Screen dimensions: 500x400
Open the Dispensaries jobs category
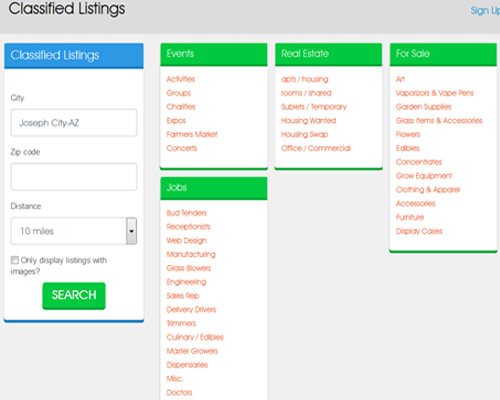pos(187,365)
